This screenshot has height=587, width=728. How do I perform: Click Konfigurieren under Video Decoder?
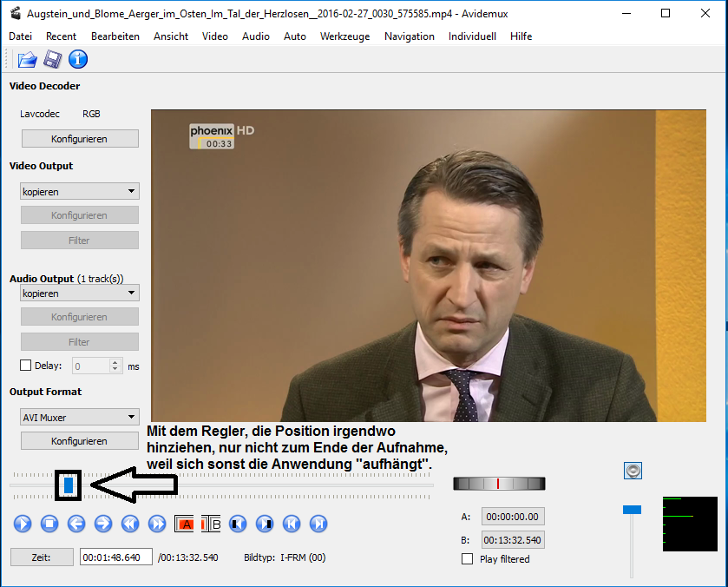click(79, 139)
